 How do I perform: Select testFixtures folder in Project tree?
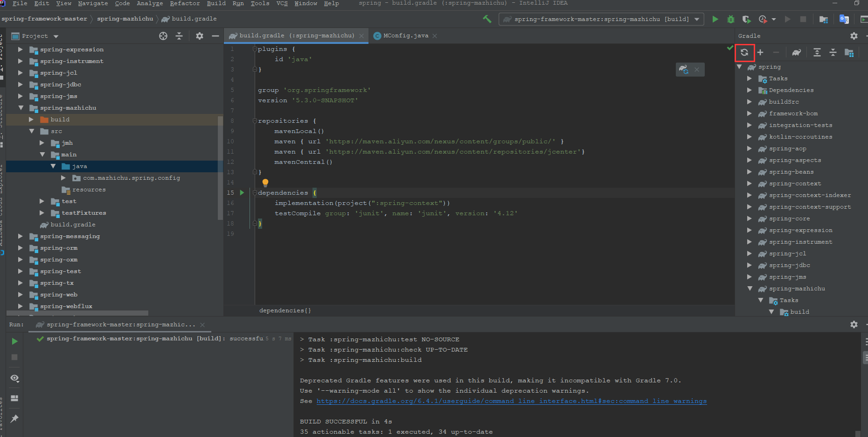coord(84,213)
